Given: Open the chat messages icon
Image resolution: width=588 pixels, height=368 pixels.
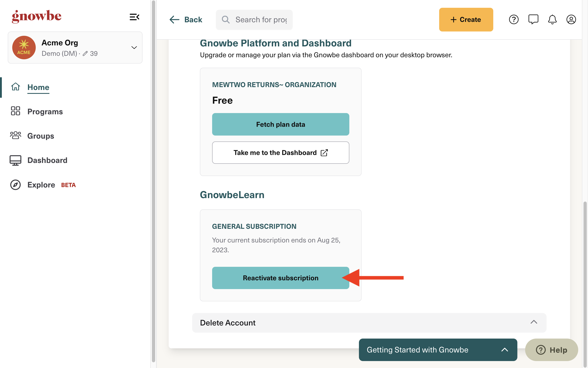Looking at the screenshot, I should pos(533,19).
